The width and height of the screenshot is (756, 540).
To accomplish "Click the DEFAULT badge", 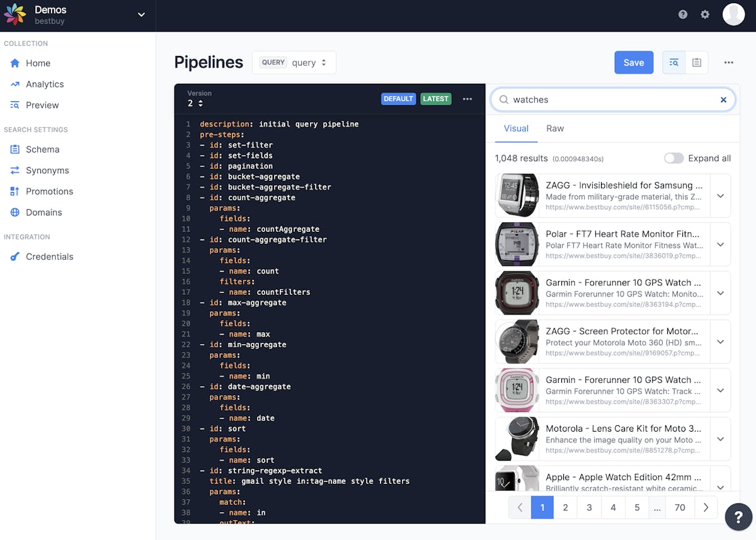I will (398, 99).
